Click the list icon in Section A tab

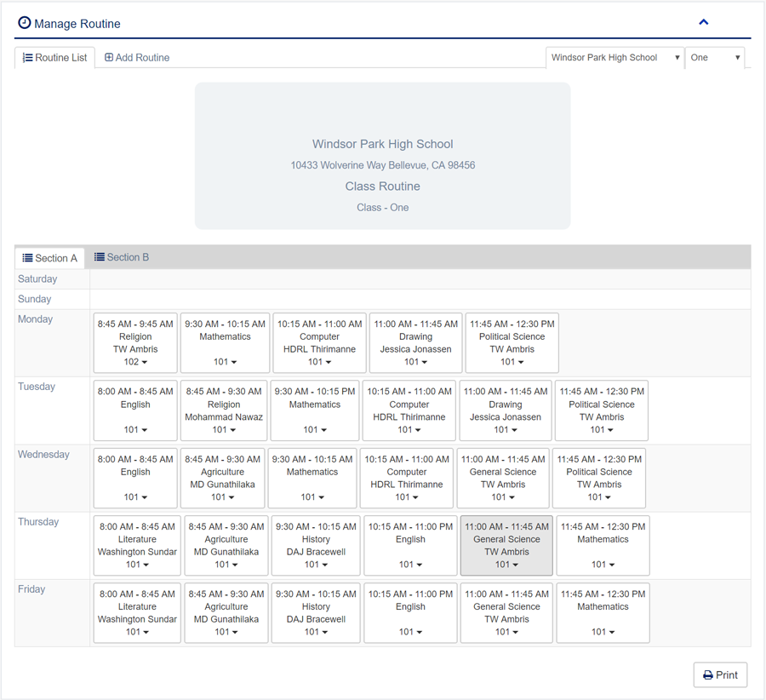click(28, 258)
